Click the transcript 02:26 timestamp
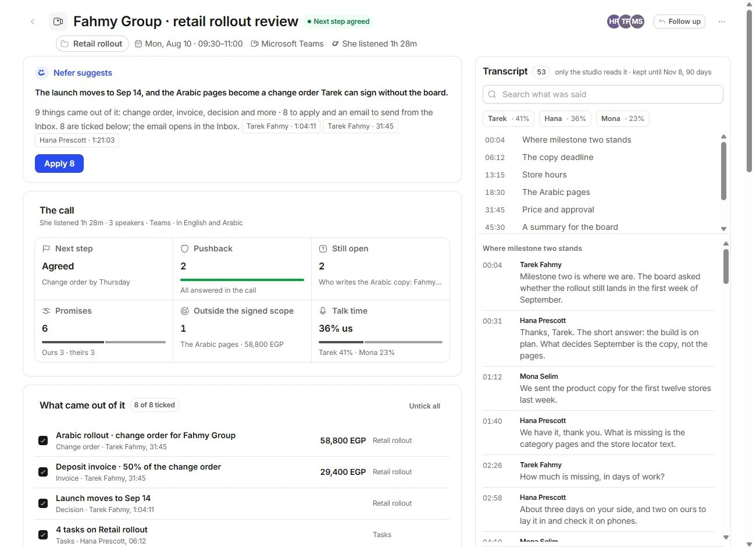 tap(493, 466)
